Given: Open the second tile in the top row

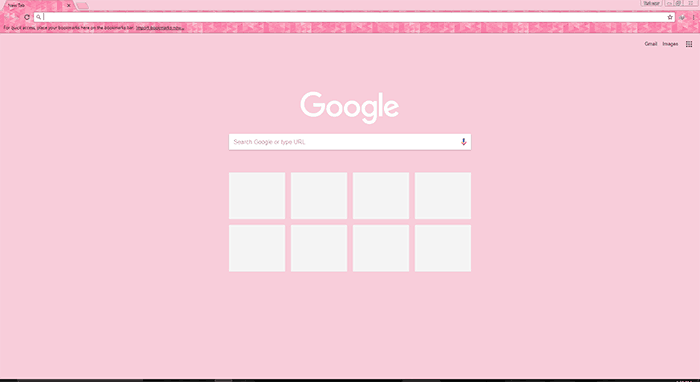Looking at the screenshot, I should [319, 195].
